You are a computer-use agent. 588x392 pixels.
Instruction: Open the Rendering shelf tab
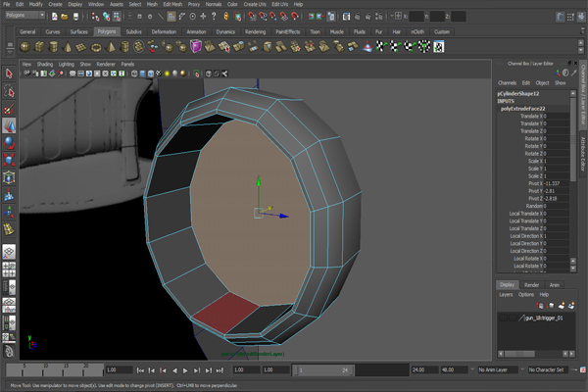(x=256, y=32)
